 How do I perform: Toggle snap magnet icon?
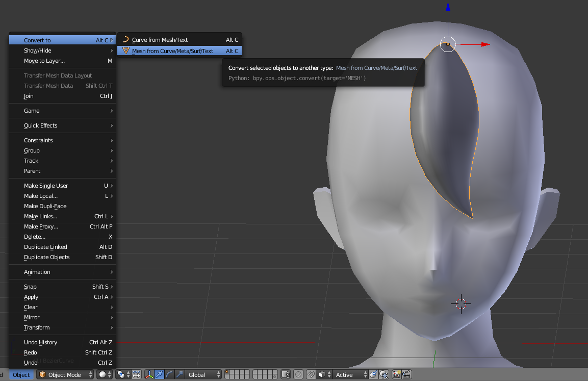[x=311, y=375]
